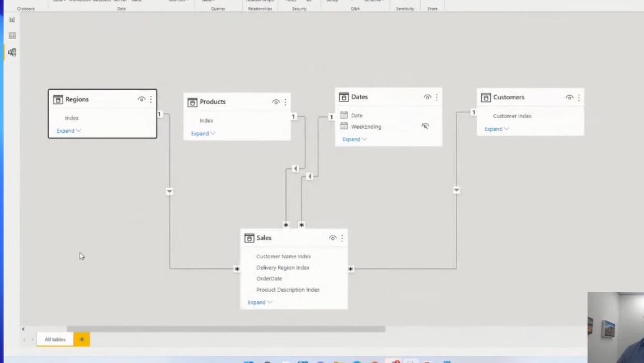
Task: Open Products table more options menu
Action: pyautogui.click(x=285, y=102)
